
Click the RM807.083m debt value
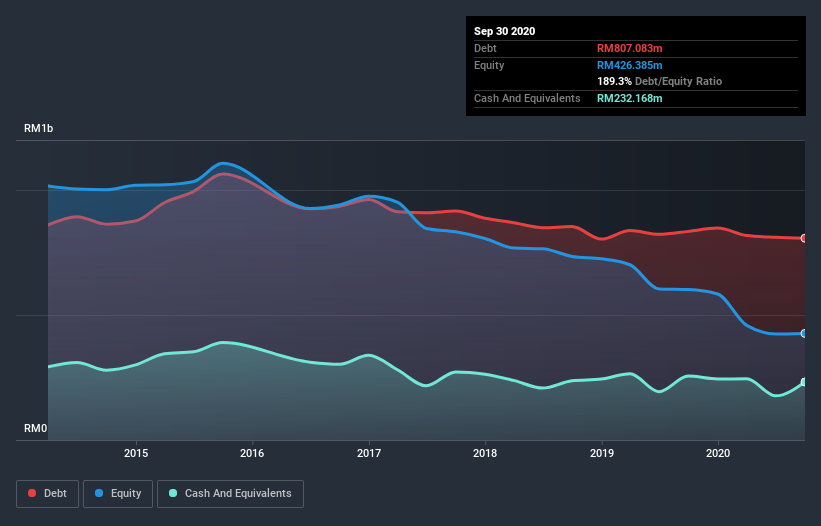[x=629, y=48]
